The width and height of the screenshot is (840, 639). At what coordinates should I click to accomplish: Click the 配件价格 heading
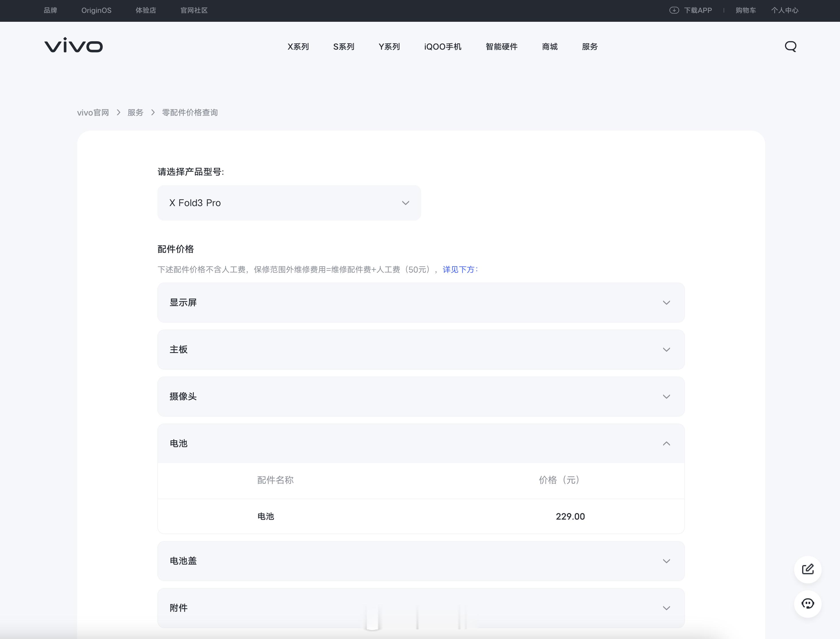[176, 249]
